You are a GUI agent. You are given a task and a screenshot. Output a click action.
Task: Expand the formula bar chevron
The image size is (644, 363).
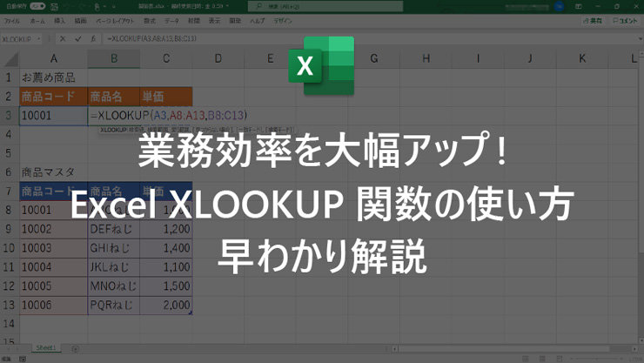click(x=640, y=38)
